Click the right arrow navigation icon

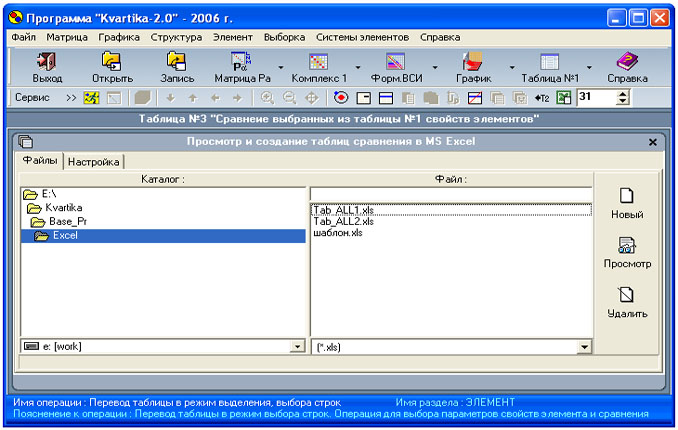tap(237, 98)
